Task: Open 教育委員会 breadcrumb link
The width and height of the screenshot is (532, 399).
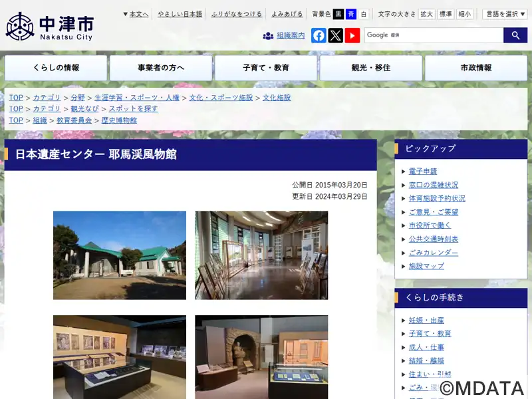Action: point(74,120)
